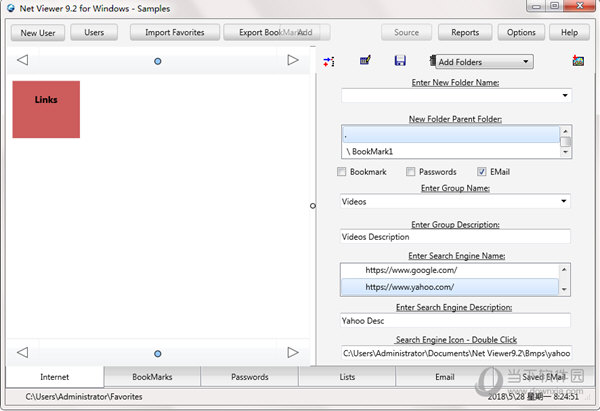Select https://www.google.com/ search engine
Image resolution: width=600 pixels, height=411 pixels.
(x=450, y=270)
